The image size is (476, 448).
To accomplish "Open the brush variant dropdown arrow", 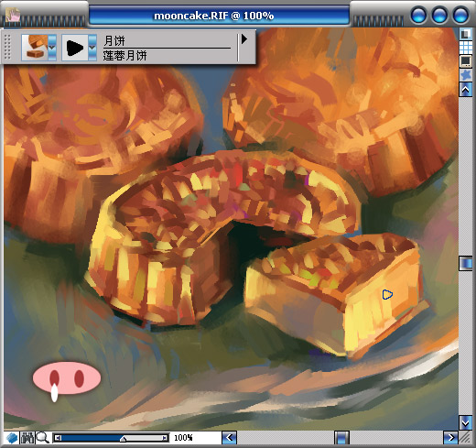I will (x=92, y=48).
